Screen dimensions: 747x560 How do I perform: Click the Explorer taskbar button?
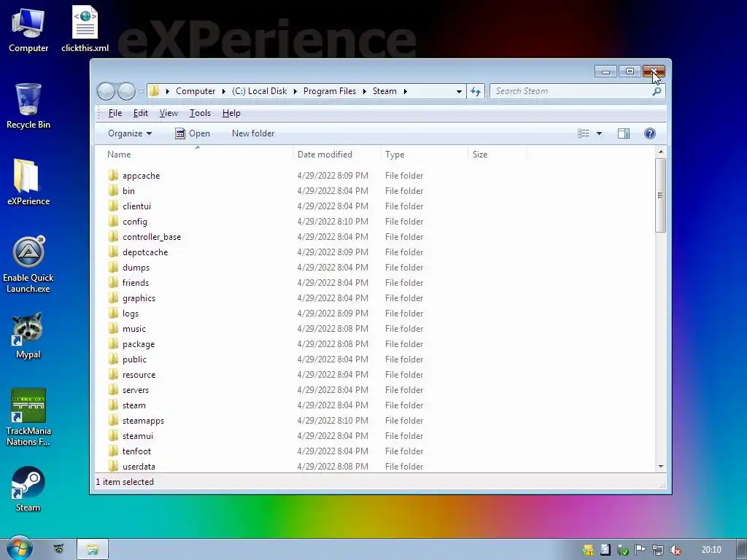[93, 550]
